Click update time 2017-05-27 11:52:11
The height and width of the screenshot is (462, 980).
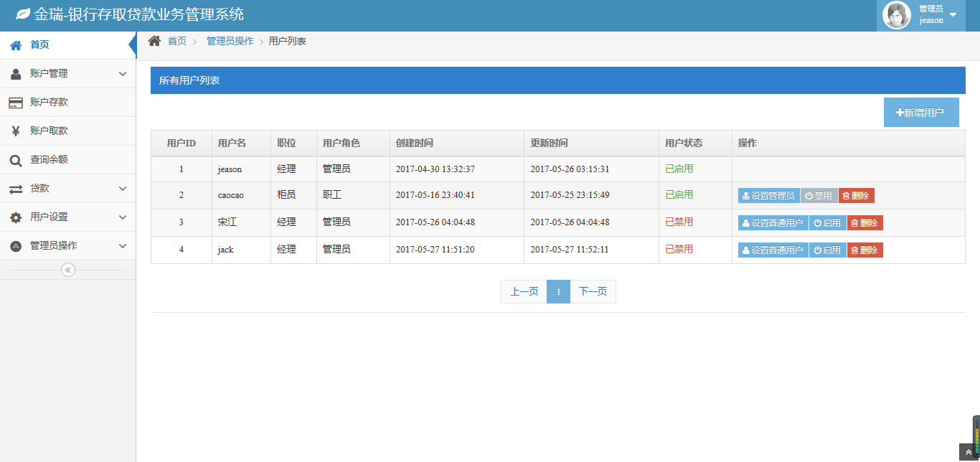point(570,250)
